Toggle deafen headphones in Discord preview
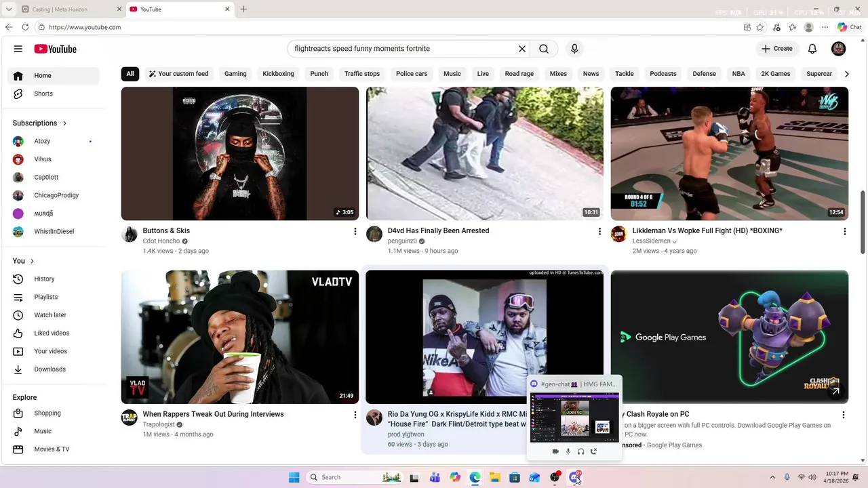This screenshot has height=488, width=868. pos(580,451)
